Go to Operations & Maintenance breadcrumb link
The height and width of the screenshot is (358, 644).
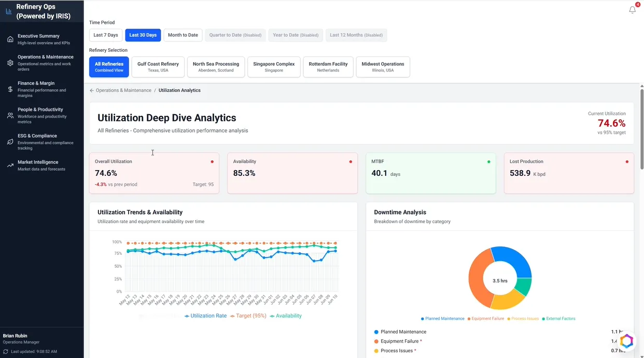pos(123,90)
